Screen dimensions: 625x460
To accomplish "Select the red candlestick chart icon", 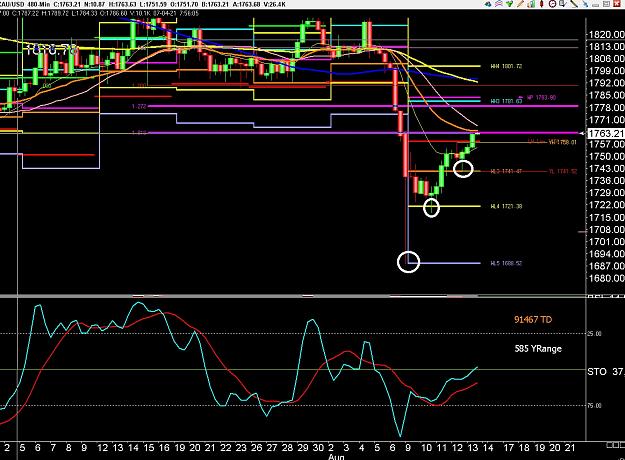I will pyautogui.click(x=541, y=4).
